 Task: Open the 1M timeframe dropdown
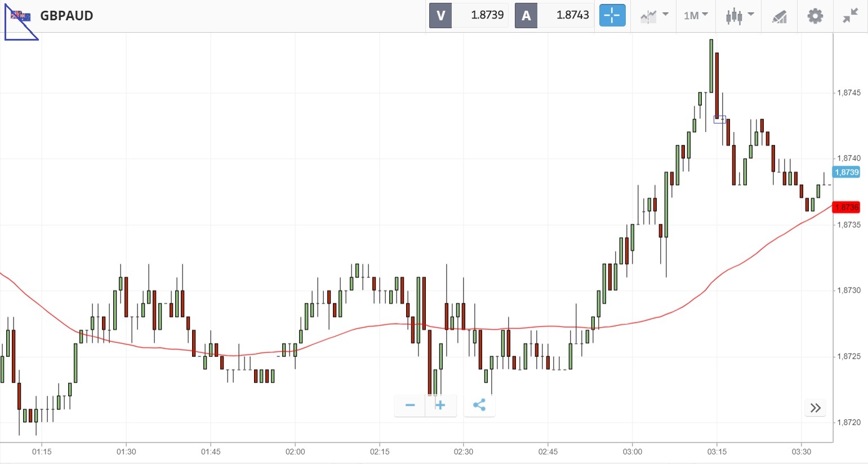696,16
